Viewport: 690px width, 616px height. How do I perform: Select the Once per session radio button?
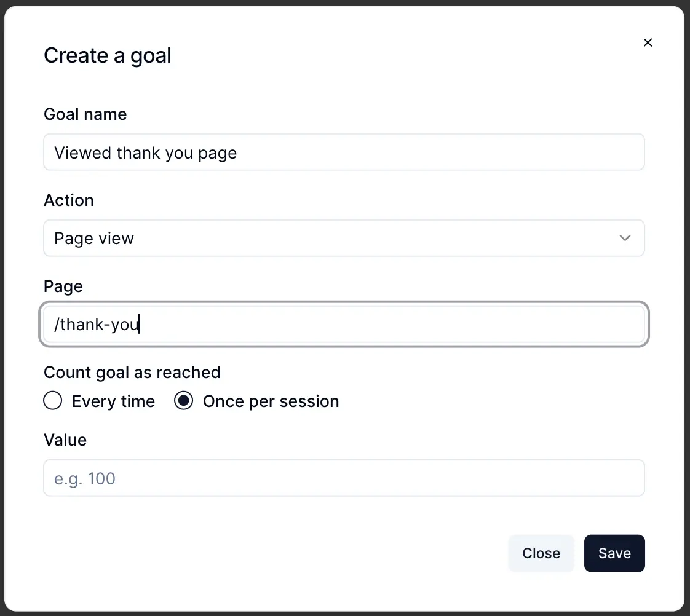183,400
